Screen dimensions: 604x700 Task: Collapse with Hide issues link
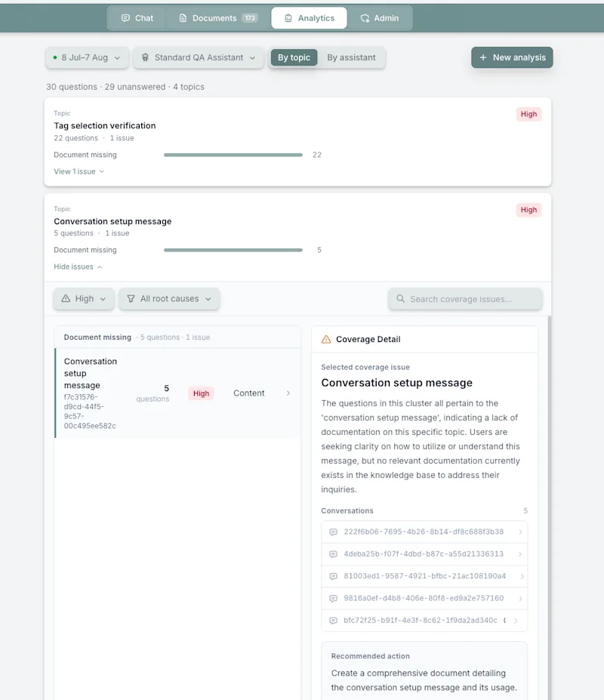78,267
